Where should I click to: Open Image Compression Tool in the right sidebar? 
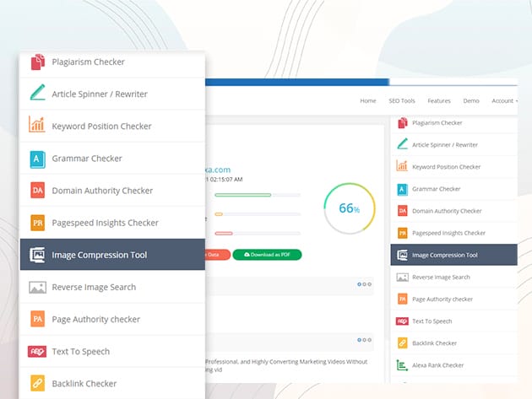444,255
